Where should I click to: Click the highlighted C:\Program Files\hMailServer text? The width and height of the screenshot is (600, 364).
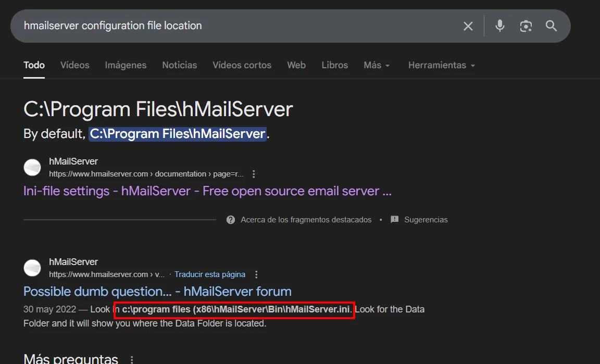pyautogui.click(x=178, y=134)
